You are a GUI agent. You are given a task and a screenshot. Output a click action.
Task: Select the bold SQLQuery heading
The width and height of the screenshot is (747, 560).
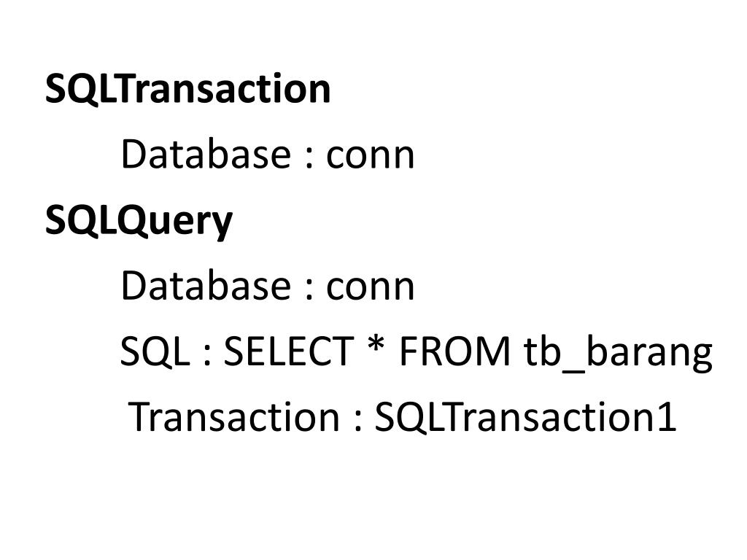(x=139, y=222)
